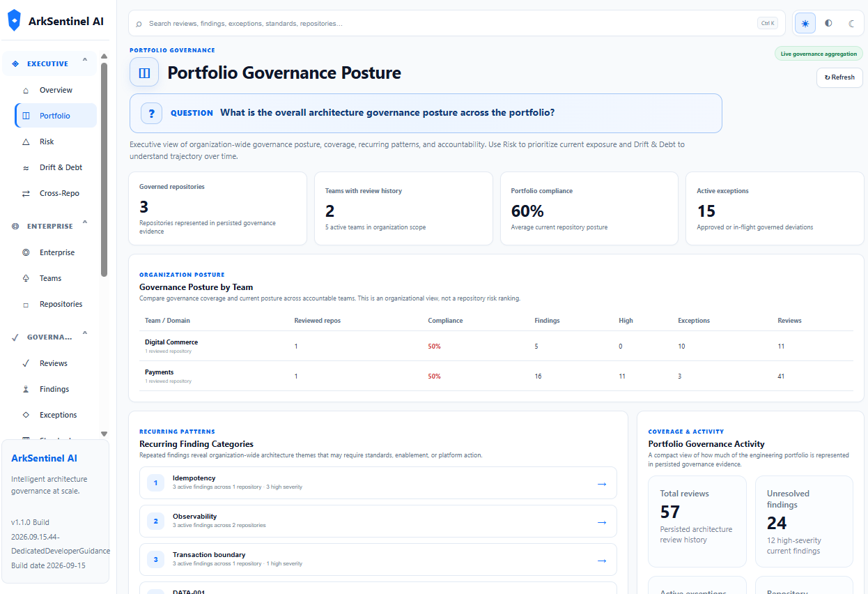
Task: Go to the Risk page
Action: 56,142
